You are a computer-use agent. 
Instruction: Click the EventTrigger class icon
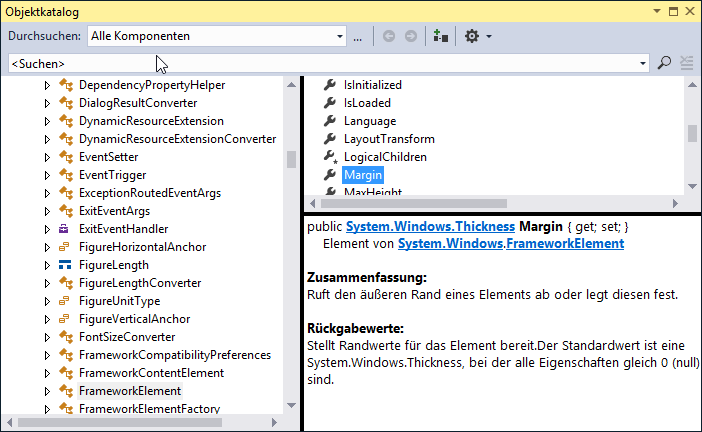pos(66,175)
